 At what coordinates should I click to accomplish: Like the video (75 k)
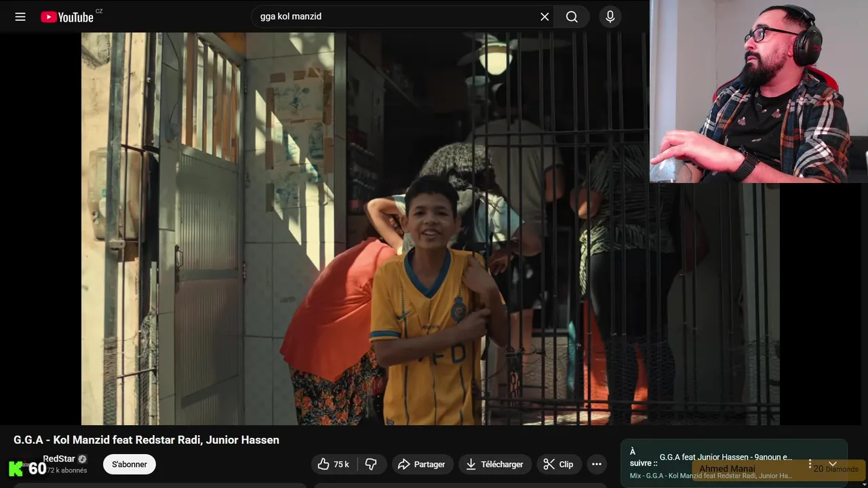coord(334,464)
